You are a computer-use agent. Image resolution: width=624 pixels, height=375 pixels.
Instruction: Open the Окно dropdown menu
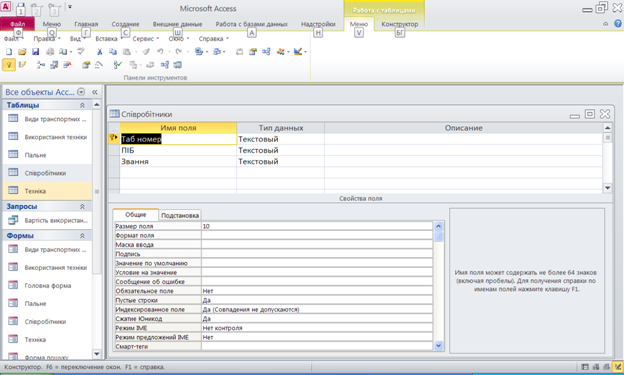[x=179, y=39]
